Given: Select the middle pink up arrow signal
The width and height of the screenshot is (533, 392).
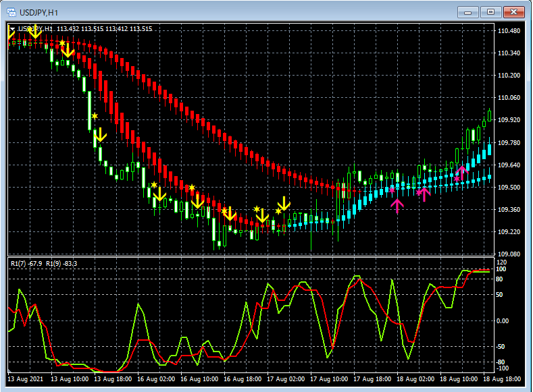Looking at the screenshot, I should click(424, 194).
